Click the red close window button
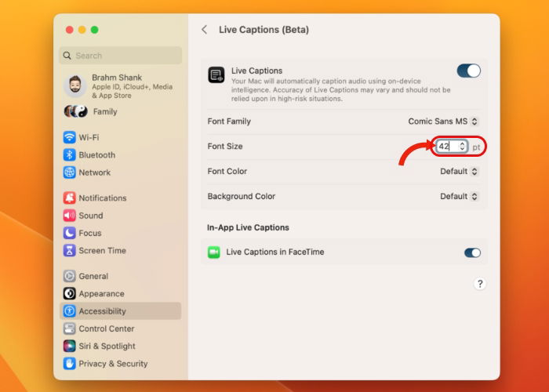The width and height of the screenshot is (549, 392). tap(69, 30)
